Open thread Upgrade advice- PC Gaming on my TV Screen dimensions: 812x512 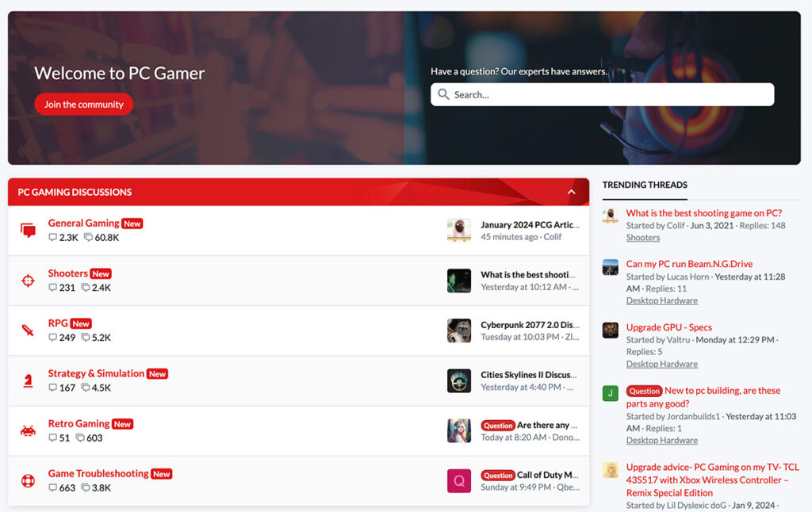coord(713,480)
